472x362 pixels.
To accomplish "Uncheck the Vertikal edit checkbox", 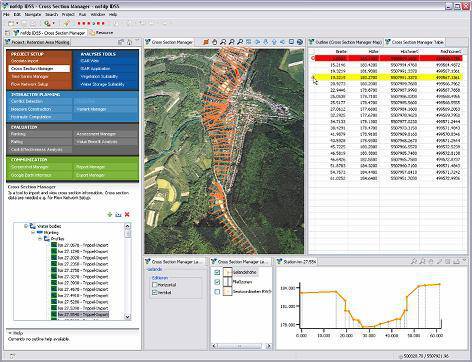I will click(x=155, y=292).
